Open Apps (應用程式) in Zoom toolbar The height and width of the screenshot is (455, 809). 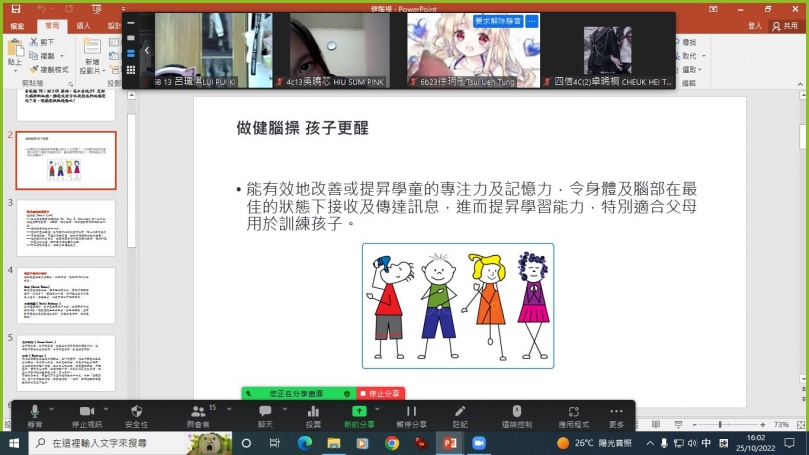point(573,415)
